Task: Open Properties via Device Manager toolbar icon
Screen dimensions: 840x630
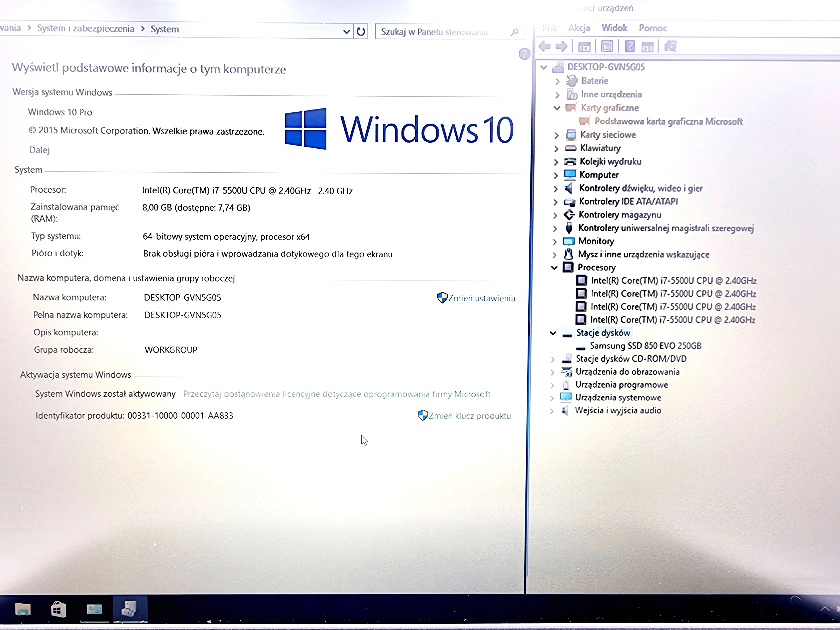Action: pos(607,46)
